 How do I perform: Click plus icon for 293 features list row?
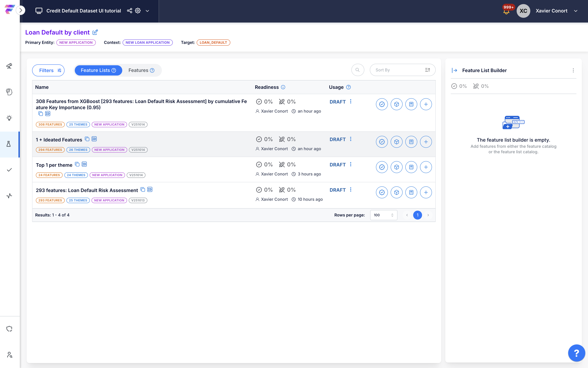(x=426, y=192)
